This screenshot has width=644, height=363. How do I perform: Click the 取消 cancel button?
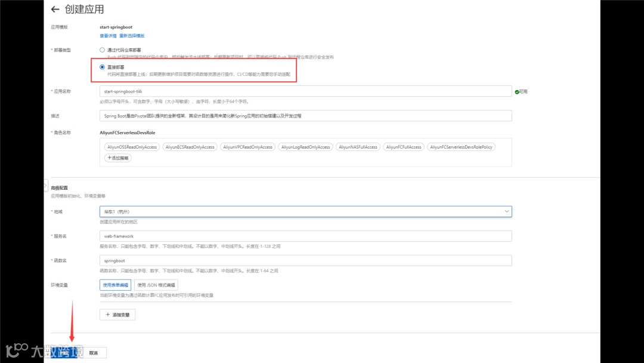[x=94, y=353]
